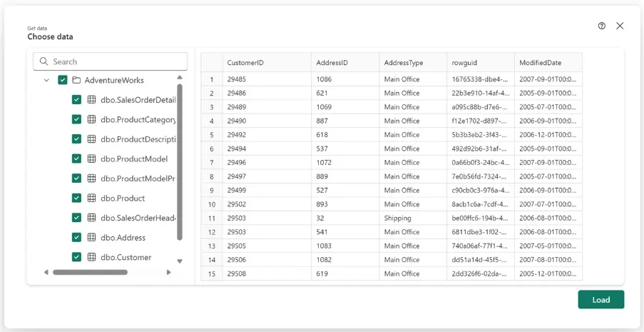Screen dimensions: 644x332
Task: Click row number 15 header
Action: 212,273
